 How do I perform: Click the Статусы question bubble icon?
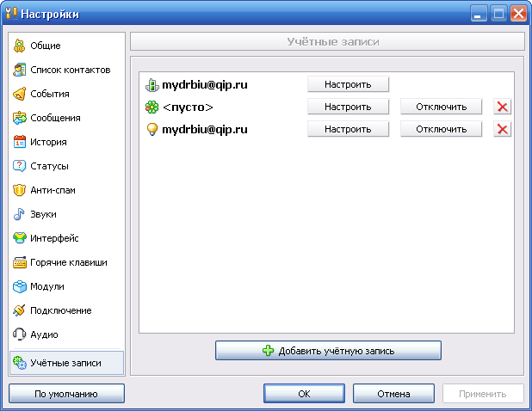[19, 166]
